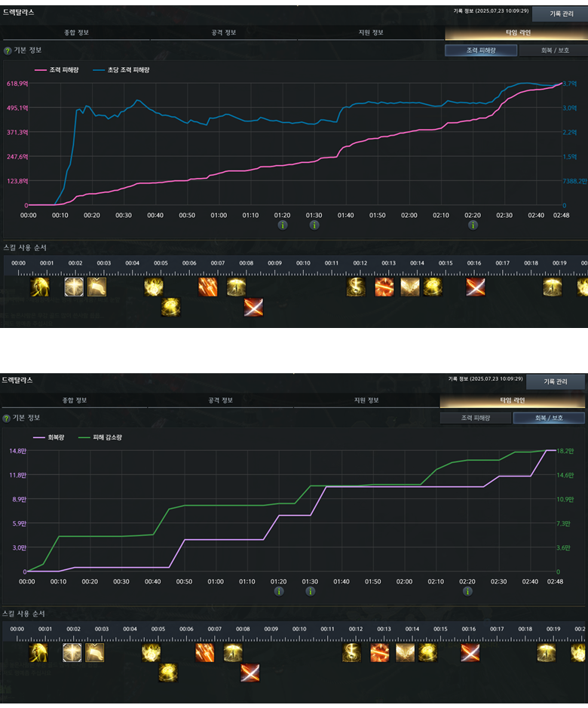Click info marker under 01:30, heal graph
588x708 pixels.
pos(311,591)
